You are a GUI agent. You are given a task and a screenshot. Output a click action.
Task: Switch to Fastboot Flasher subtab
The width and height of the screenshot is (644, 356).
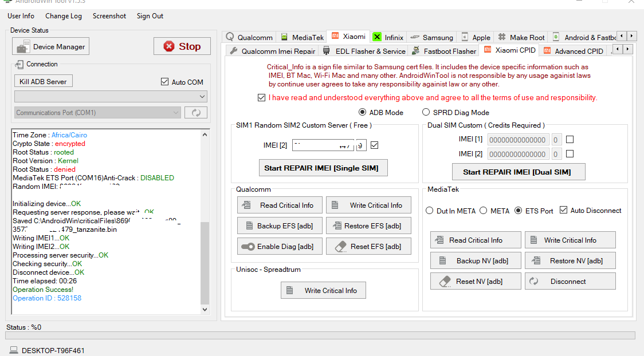click(444, 51)
